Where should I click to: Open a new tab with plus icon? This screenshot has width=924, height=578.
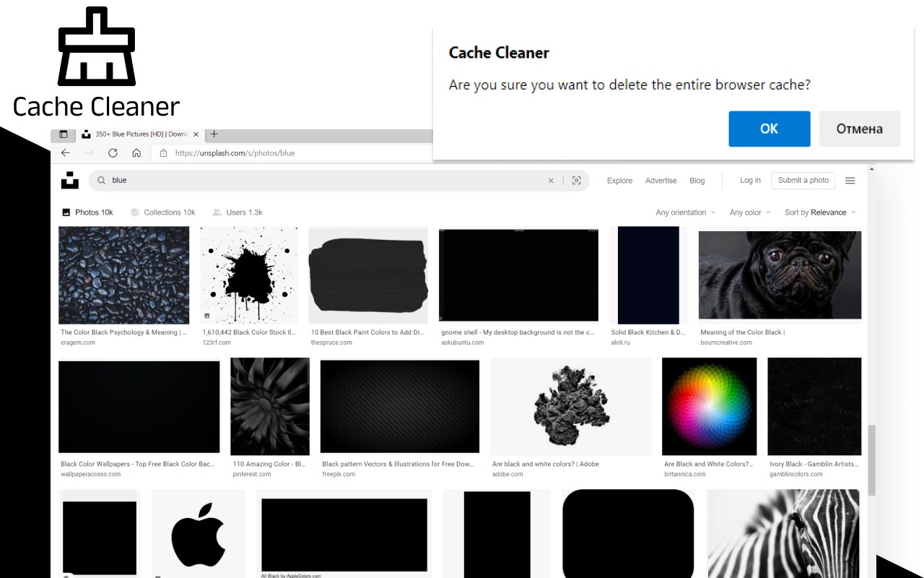click(214, 134)
